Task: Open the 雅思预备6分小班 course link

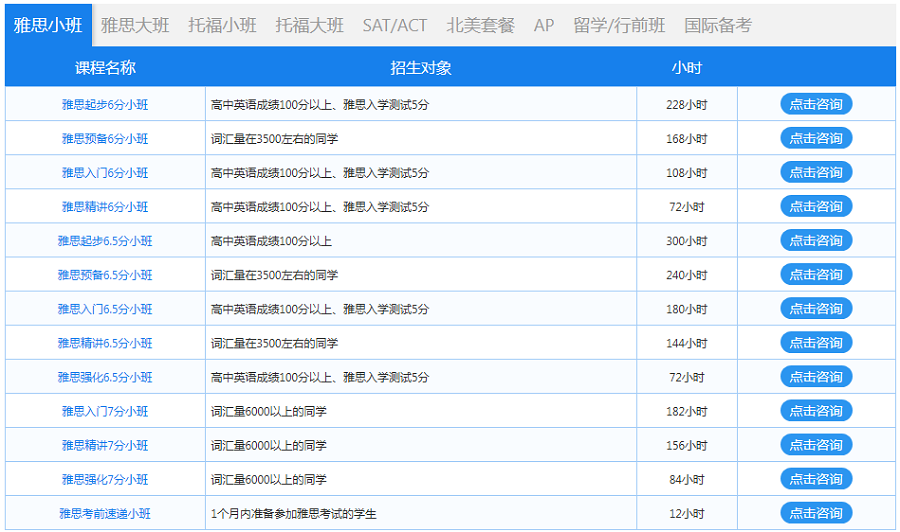Action: click(105, 138)
